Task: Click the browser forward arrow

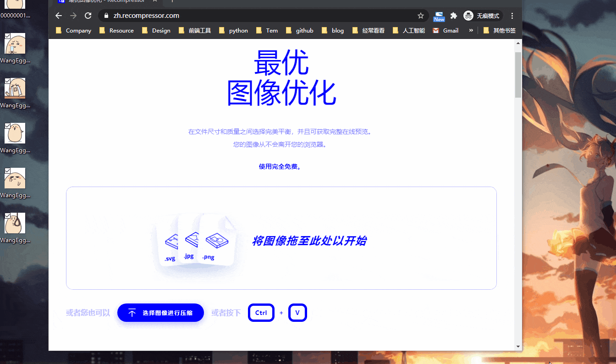Action: pyautogui.click(x=73, y=16)
